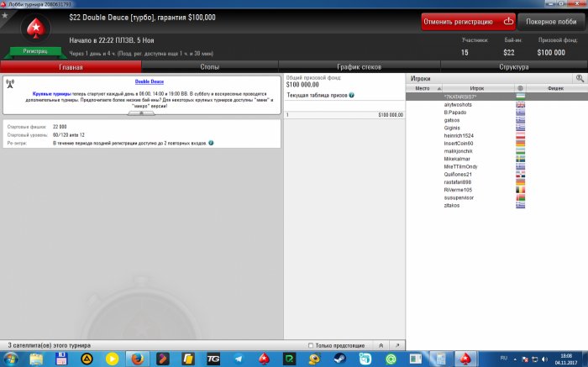Select the *7KATARSIS7* player row
The image size is (588, 367).
497,97
